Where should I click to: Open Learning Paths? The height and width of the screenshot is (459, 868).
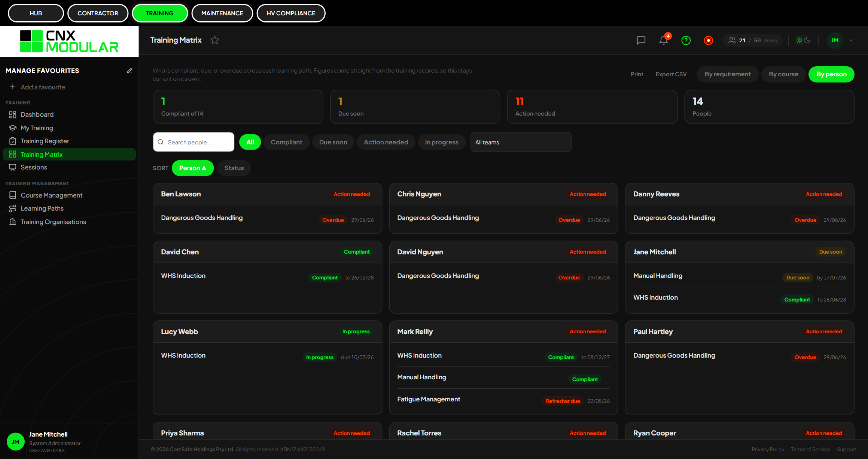click(69, 208)
